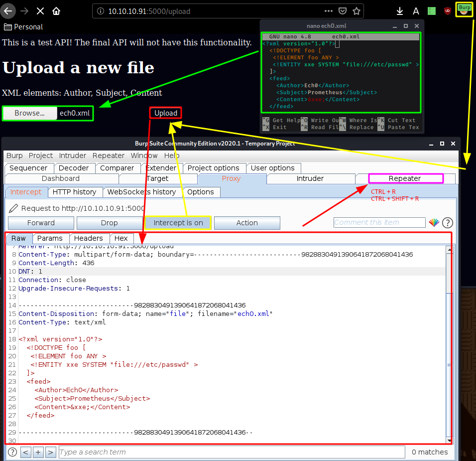Maximize the Burp Suite window
Image resolution: width=476 pixels, height=461 pixels.
click(442, 144)
